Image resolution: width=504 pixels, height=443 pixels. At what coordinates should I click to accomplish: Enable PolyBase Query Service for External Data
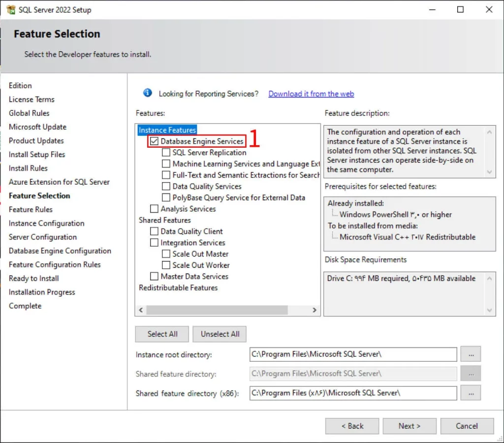click(166, 197)
